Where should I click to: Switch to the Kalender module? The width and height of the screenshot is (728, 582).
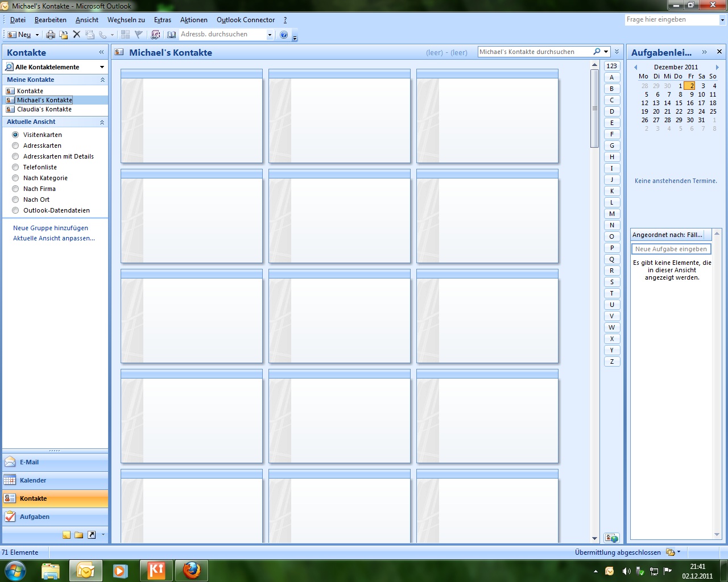click(x=55, y=480)
